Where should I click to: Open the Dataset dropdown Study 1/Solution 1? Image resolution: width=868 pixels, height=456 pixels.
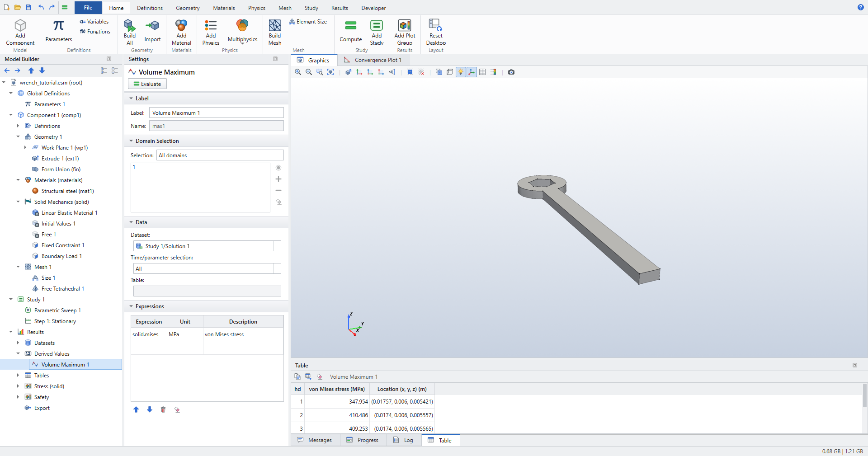(207, 246)
